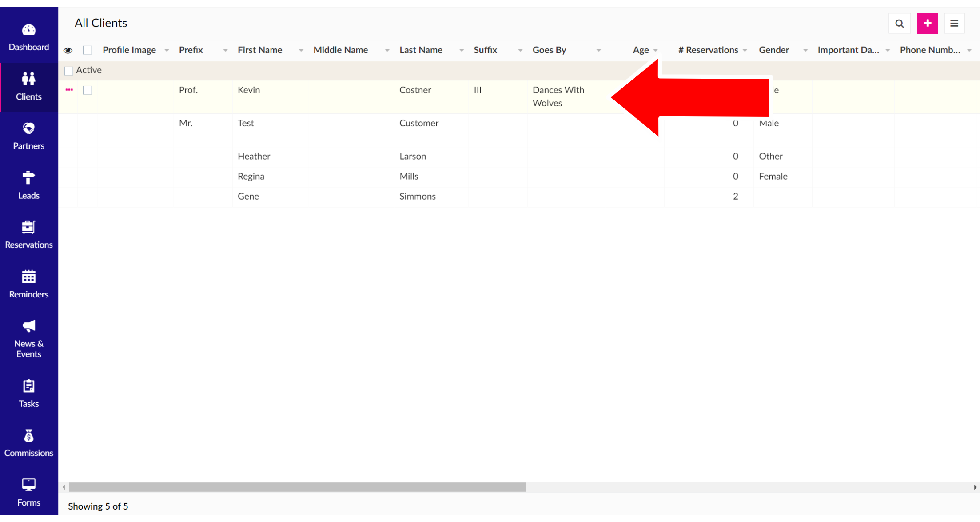This screenshot has height=522, width=980.
Task: Open the Leads signpost icon
Action: click(x=29, y=178)
